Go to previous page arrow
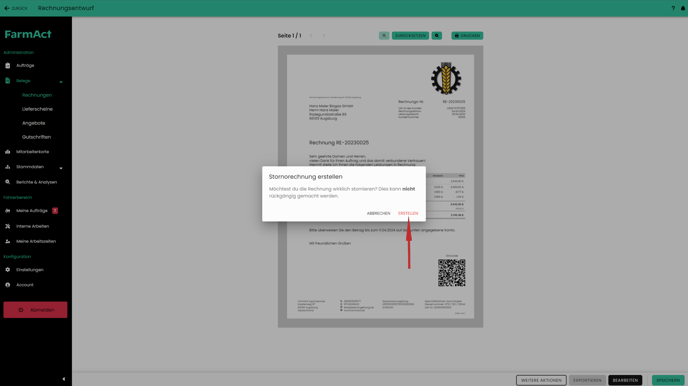This screenshot has height=386, width=688. pyautogui.click(x=311, y=36)
